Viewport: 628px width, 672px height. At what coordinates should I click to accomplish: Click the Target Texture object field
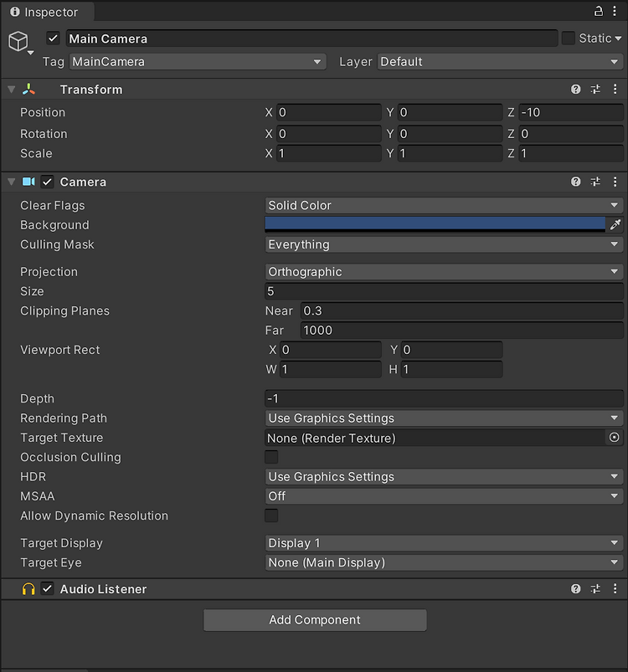pos(435,438)
